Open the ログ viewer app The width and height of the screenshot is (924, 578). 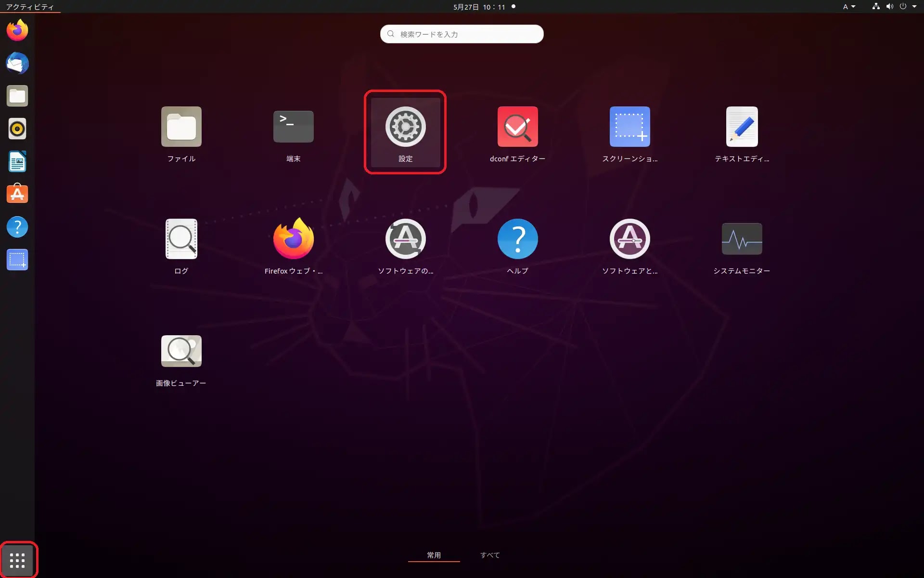181,239
